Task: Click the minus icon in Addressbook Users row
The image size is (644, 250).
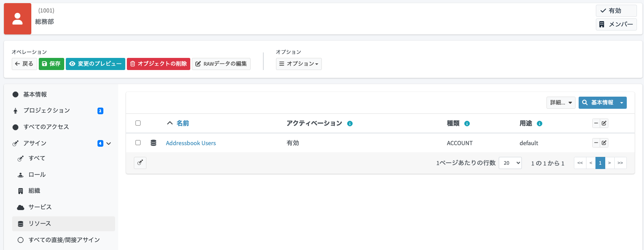Action: pos(596,143)
